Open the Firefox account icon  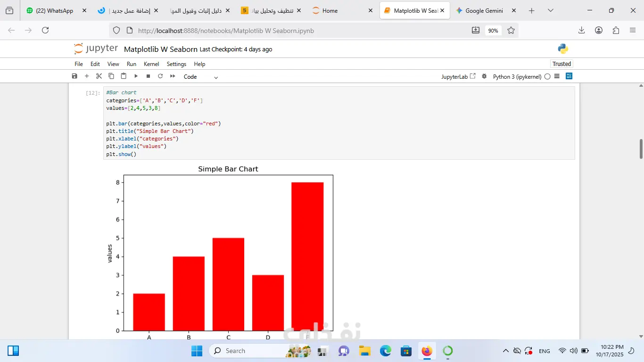click(x=599, y=30)
